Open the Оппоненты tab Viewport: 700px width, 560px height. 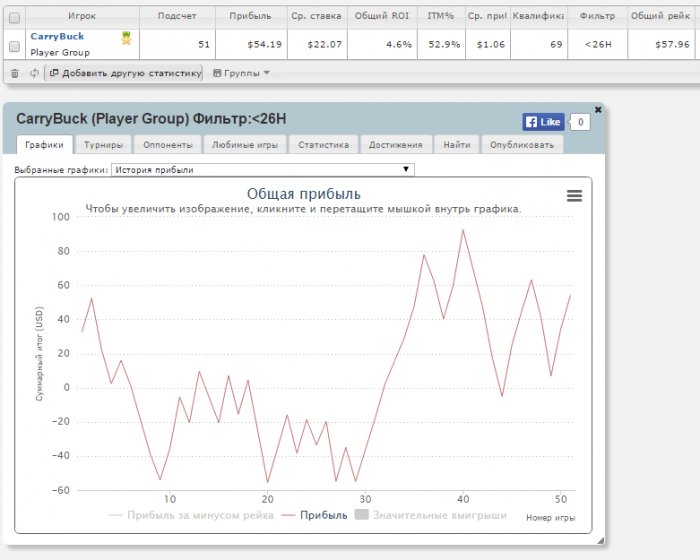point(167,145)
